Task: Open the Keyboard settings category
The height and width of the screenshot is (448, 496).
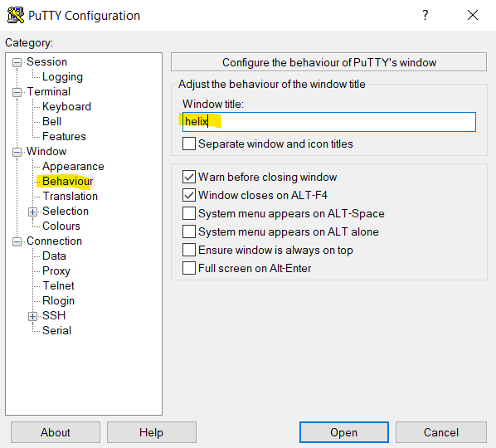Action: click(66, 107)
